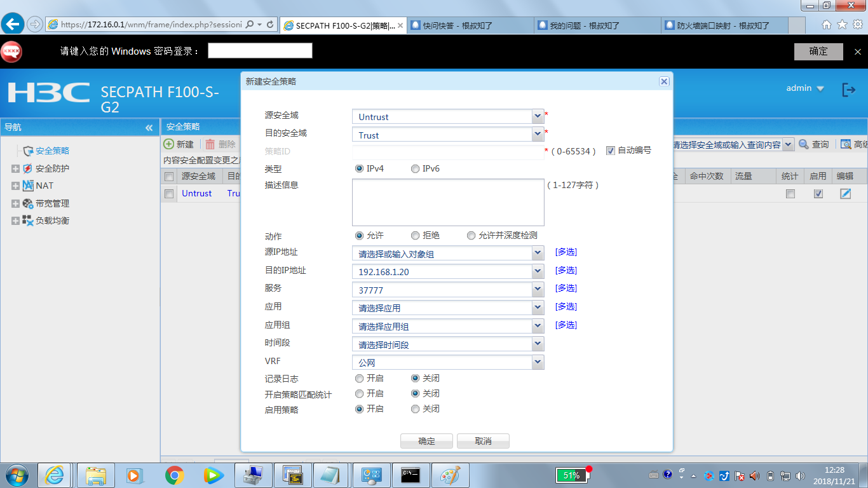Open IE favorites star icon
The image size is (868, 488).
click(x=842, y=25)
